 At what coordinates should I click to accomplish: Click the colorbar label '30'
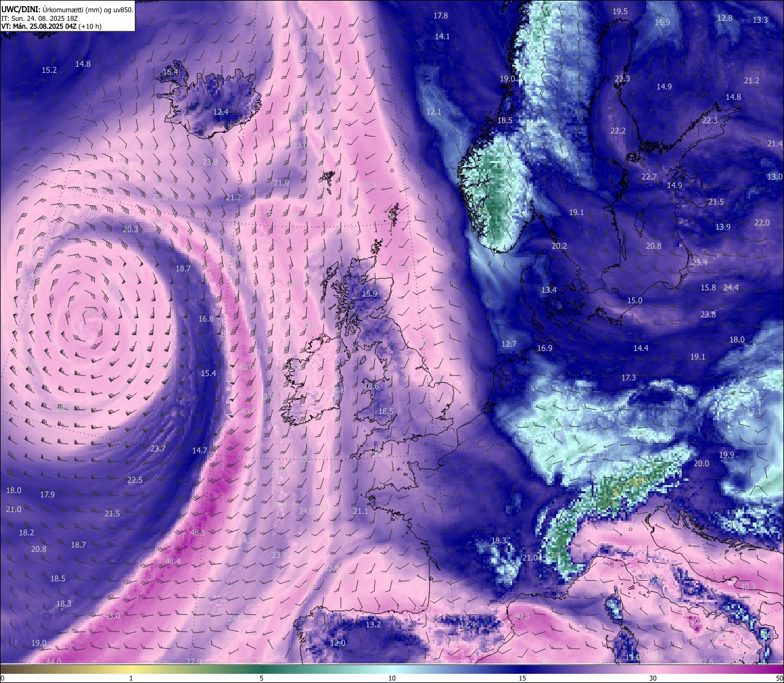click(653, 678)
